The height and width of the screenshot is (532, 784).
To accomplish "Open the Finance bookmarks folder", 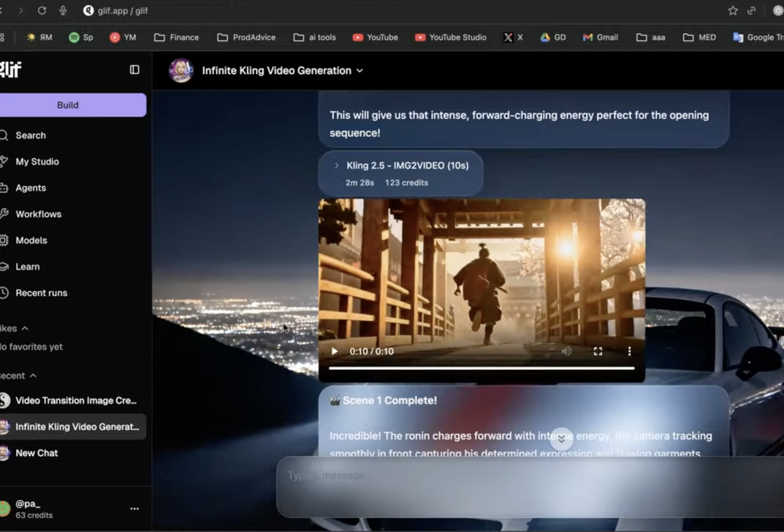I will (176, 37).
